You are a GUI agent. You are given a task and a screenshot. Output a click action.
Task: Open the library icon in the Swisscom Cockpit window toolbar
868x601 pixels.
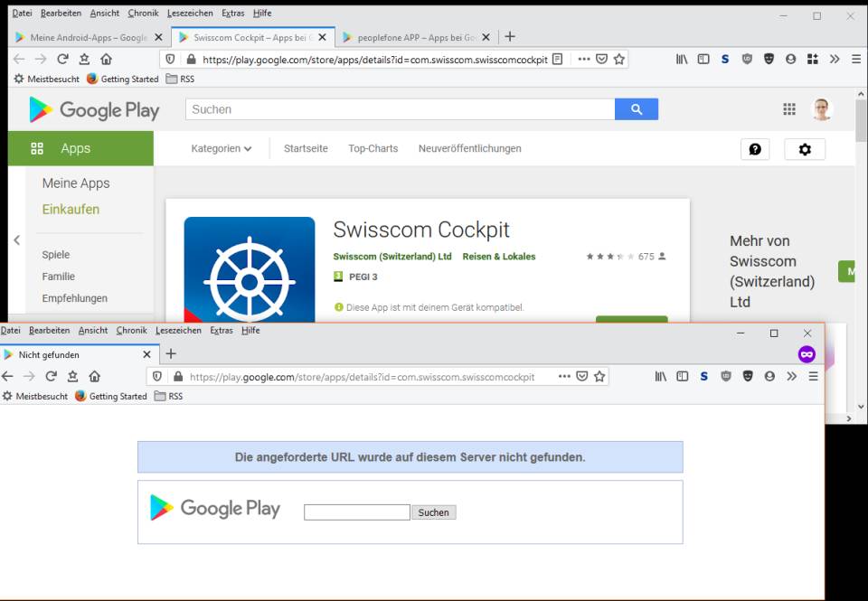point(682,60)
